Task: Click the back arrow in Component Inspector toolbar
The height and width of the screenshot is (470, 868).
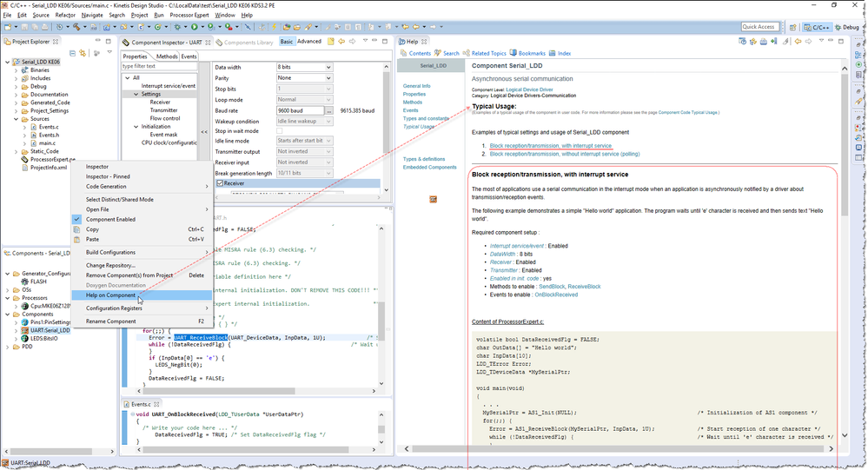Action: click(x=341, y=42)
